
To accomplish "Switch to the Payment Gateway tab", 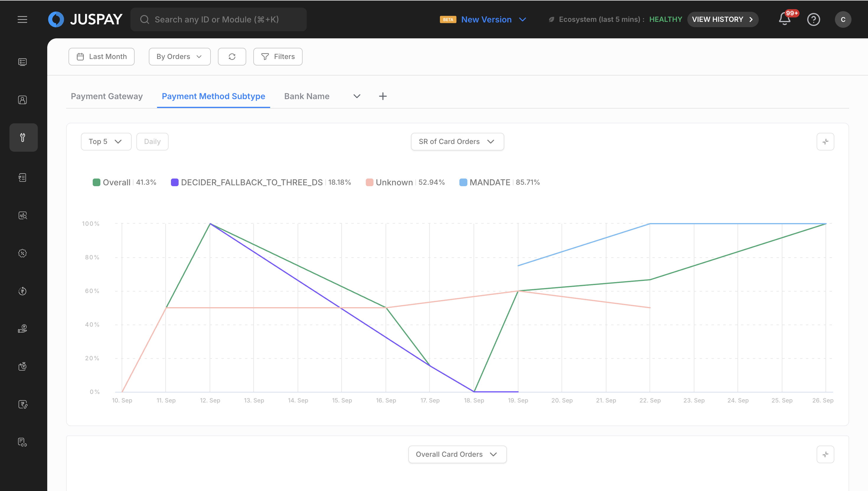I will 107,96.
